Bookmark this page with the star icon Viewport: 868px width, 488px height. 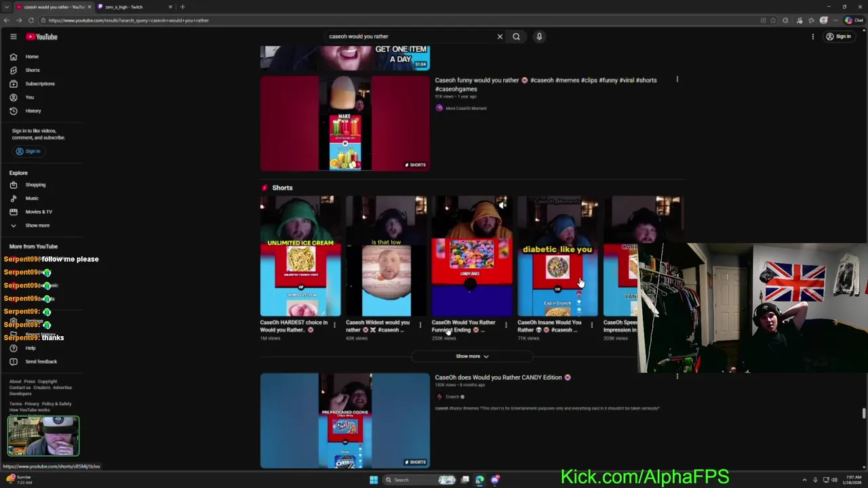tap(773, 20)
